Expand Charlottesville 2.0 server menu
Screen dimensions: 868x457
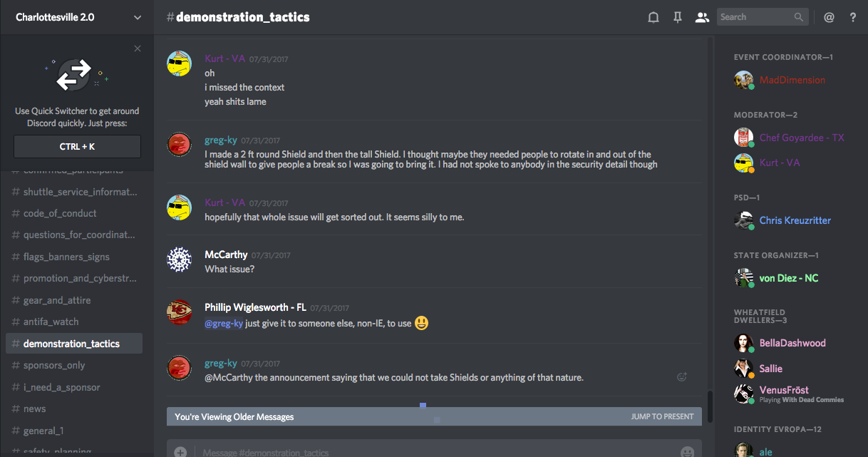138,17
